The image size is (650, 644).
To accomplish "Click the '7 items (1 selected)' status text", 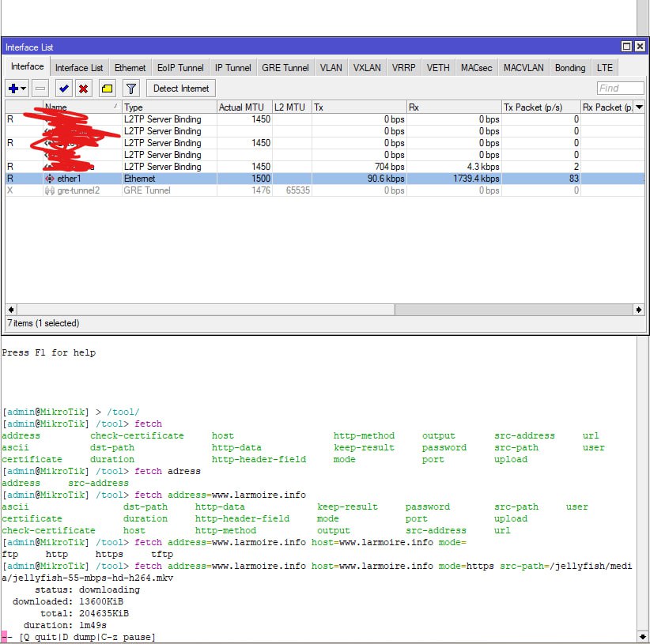I will 43,323.
